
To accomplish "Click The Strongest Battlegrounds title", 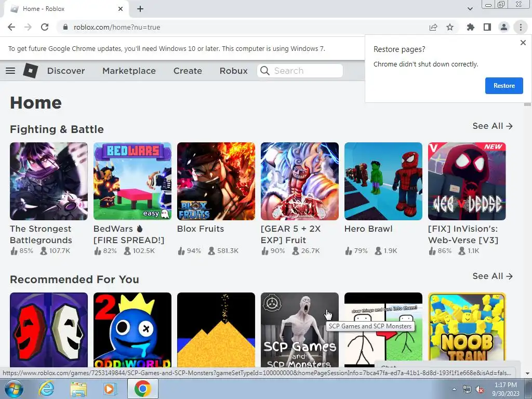I will (x=41, y=234).
